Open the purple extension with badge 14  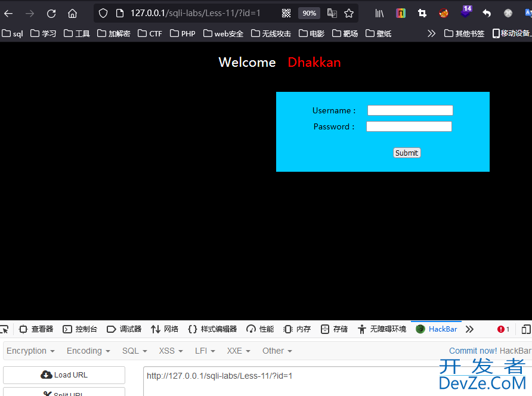click(x=466, y=12)
